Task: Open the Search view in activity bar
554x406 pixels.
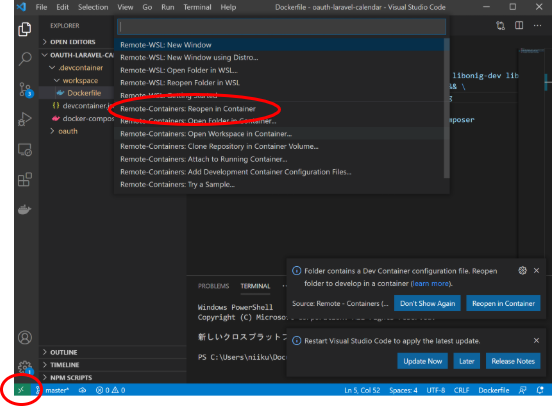Action: click(25, 59)
